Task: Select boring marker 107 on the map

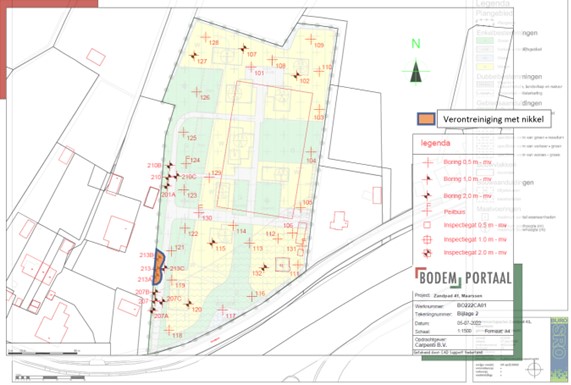Action: (x=243, y=48)
